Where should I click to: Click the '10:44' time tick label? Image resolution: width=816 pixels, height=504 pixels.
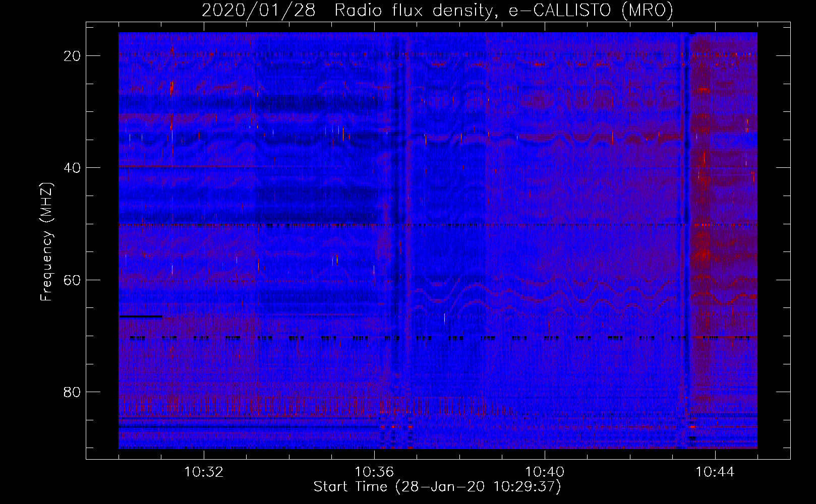[715, 472]
